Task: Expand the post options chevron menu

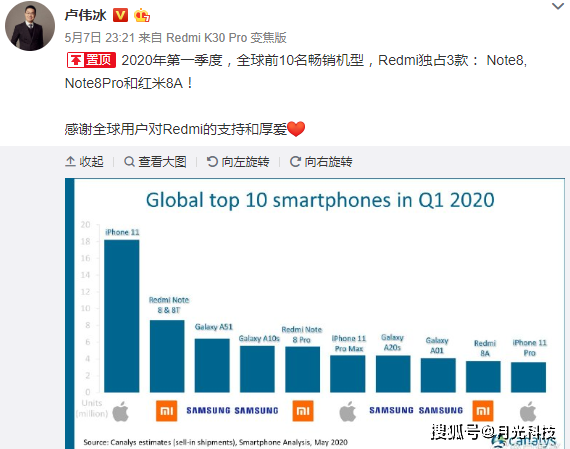Action: click(x=558, y=6)
